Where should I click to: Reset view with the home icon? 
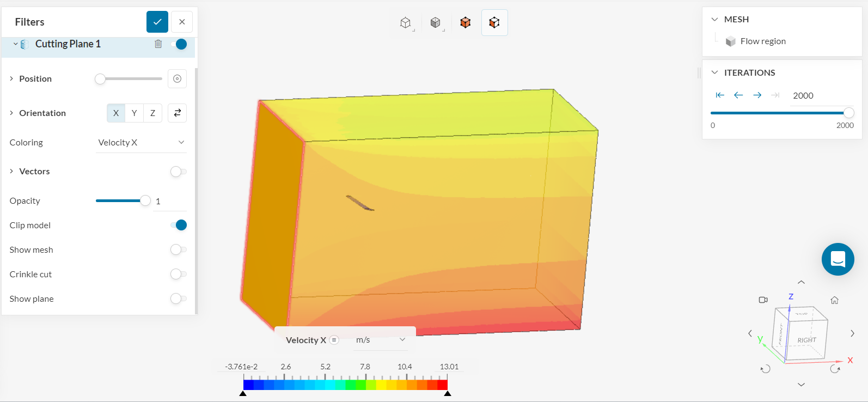[834, 300]
